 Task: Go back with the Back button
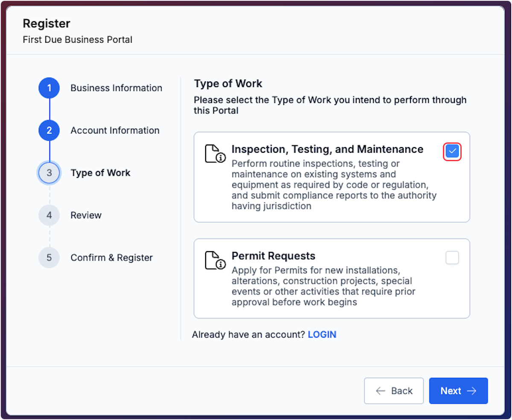(394, 391)
